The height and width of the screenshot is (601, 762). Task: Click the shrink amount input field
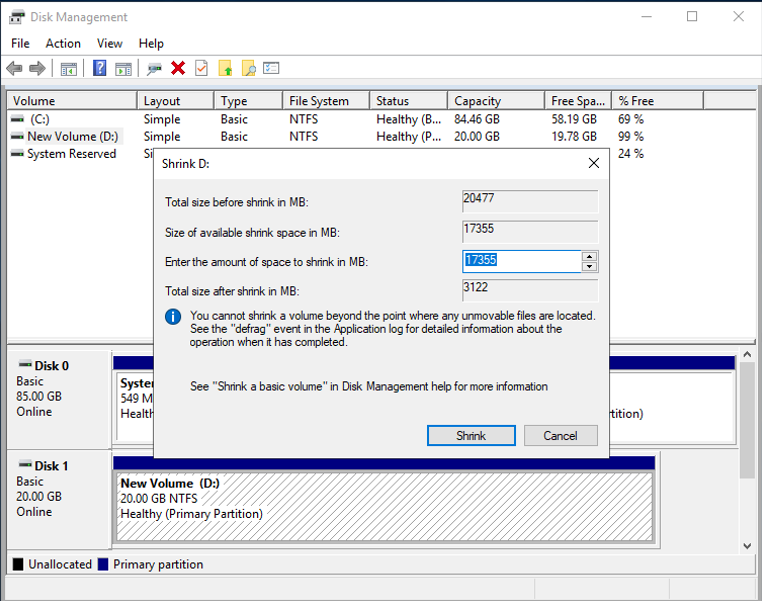[521, 261]
